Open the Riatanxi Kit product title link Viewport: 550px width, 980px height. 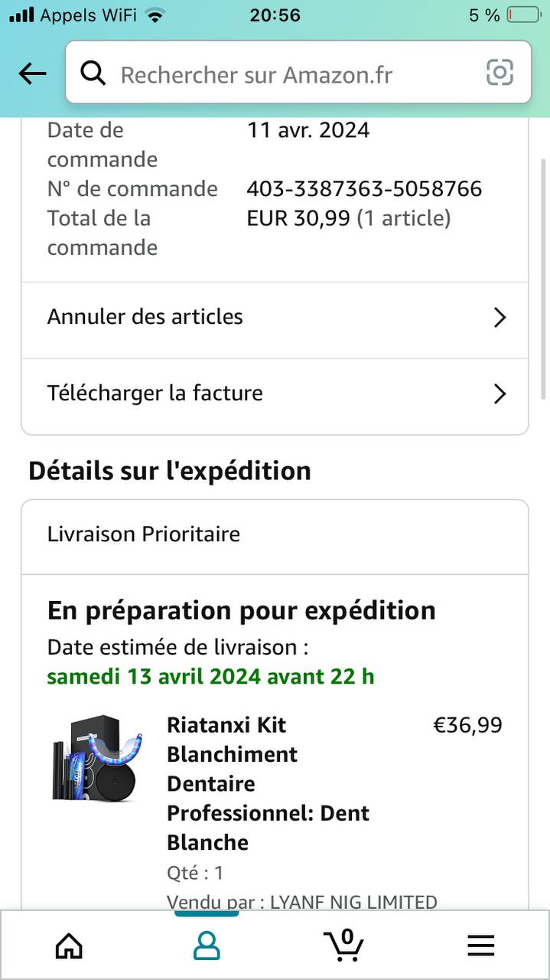coord(268,783)
